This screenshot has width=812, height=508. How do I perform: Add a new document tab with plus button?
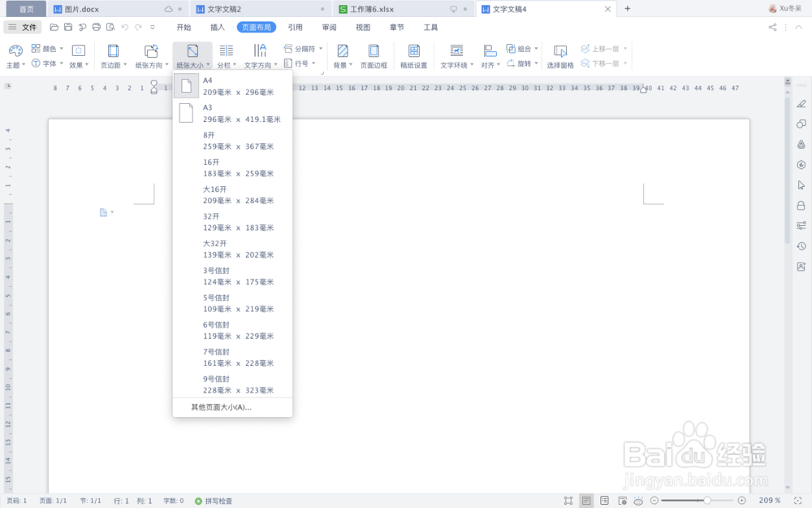tap(627, 9)
